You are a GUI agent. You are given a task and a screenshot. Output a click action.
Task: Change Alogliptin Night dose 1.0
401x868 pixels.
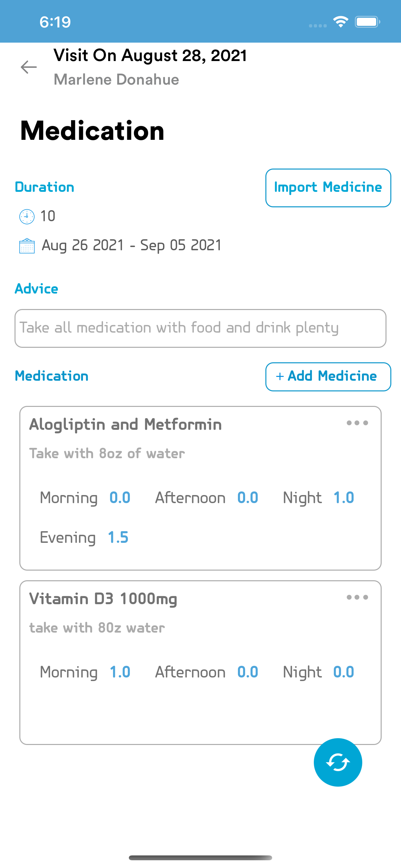(344, 498)
